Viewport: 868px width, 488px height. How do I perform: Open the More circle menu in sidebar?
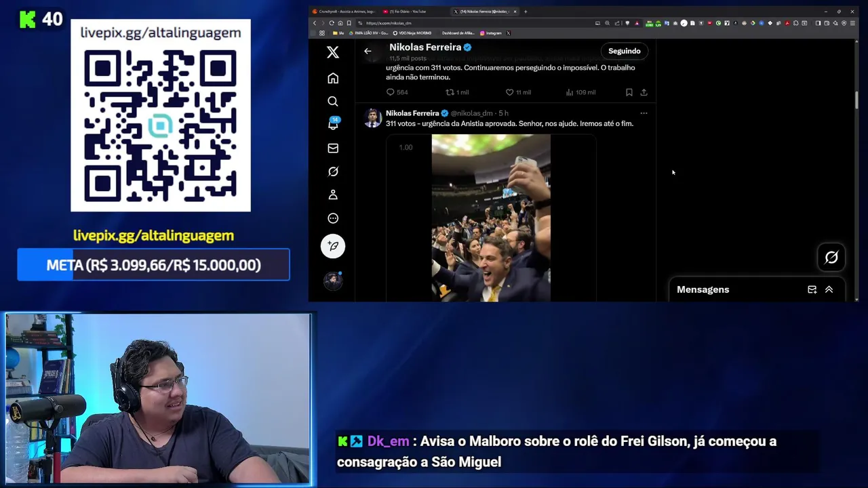pyautogui.click(x=332, y=218)
